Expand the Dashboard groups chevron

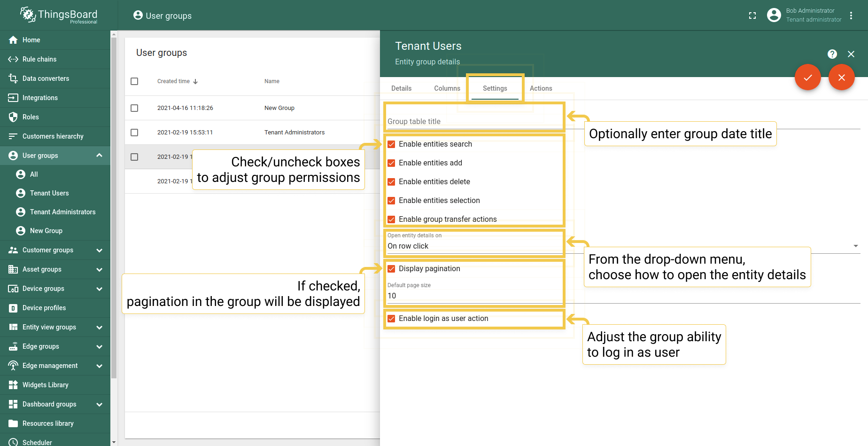[99, 405]
